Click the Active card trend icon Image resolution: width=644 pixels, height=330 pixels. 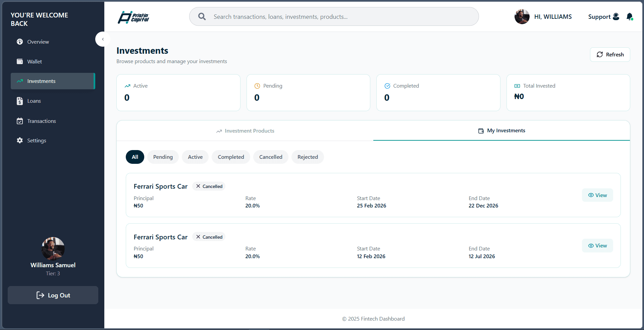pos(127,86)
